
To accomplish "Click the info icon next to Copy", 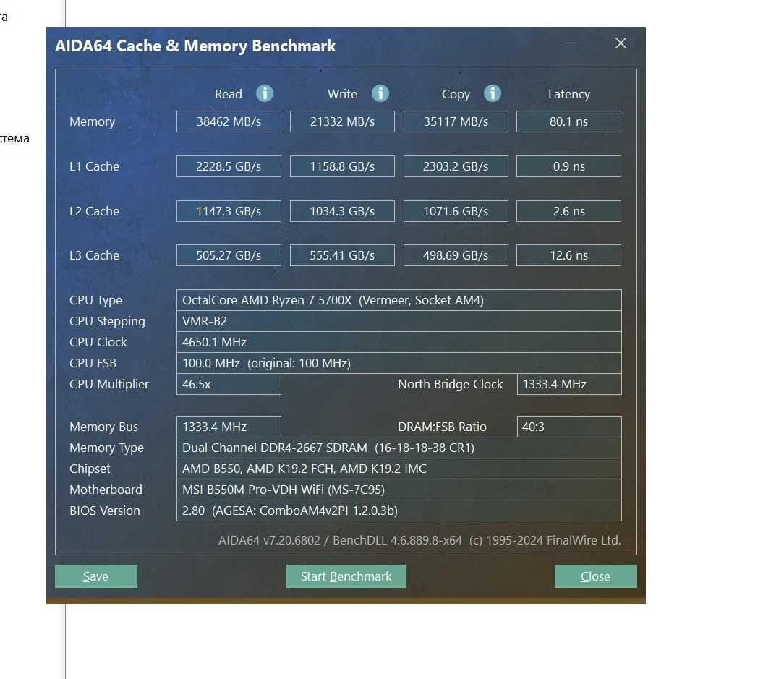I will point(493,93).
